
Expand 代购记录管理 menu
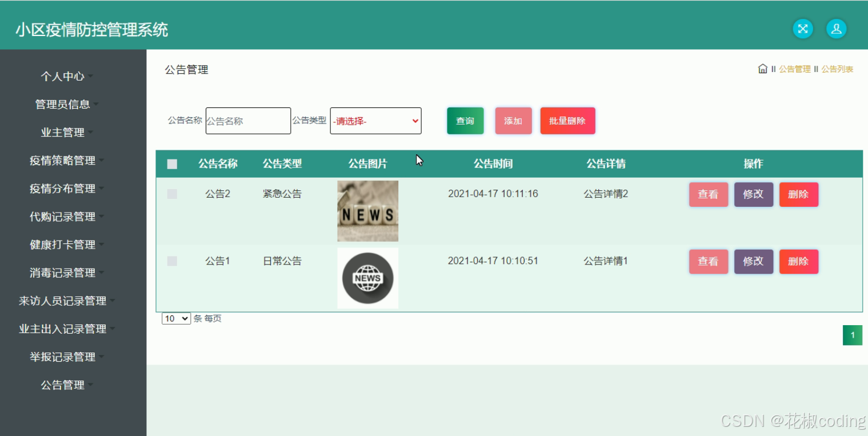[66, 217]
